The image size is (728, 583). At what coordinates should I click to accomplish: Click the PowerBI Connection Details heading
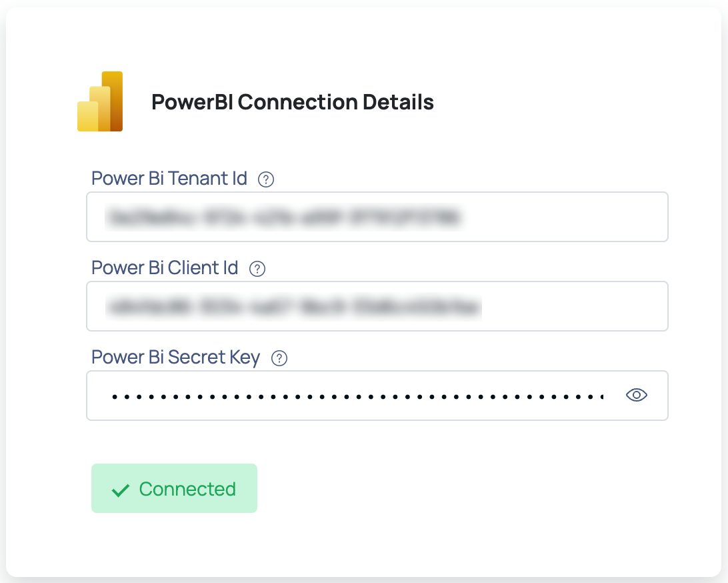click(x=293, y=102)
